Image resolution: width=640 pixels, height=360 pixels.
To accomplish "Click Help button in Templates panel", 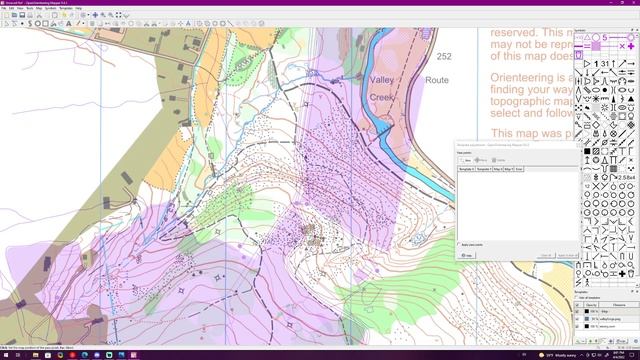I will 636,341.
